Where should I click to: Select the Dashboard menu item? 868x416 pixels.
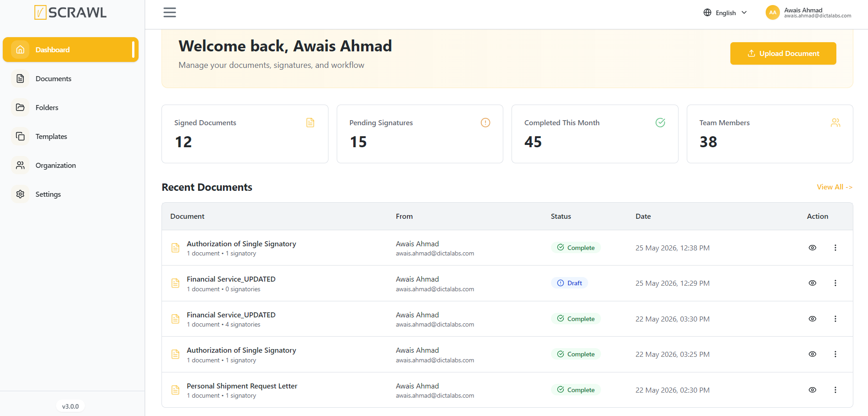click(x=71, y=50)
